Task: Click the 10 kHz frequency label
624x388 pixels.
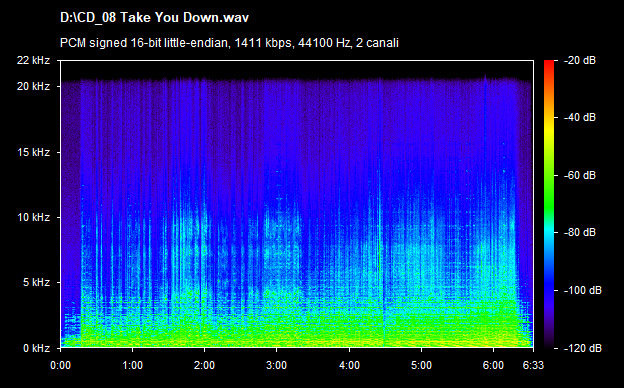Action: point(33,218)
